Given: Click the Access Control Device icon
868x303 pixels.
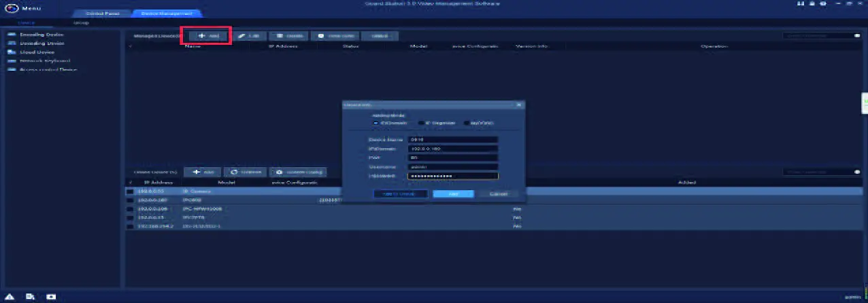Looking at the screenshot, I should [x=12, y=69].
